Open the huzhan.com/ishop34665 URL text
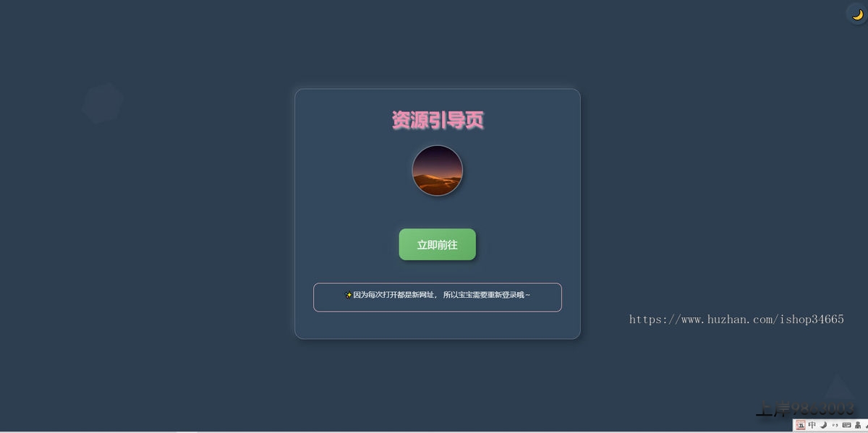The height and width of the screenshot is (433, 868). (736, 319)
